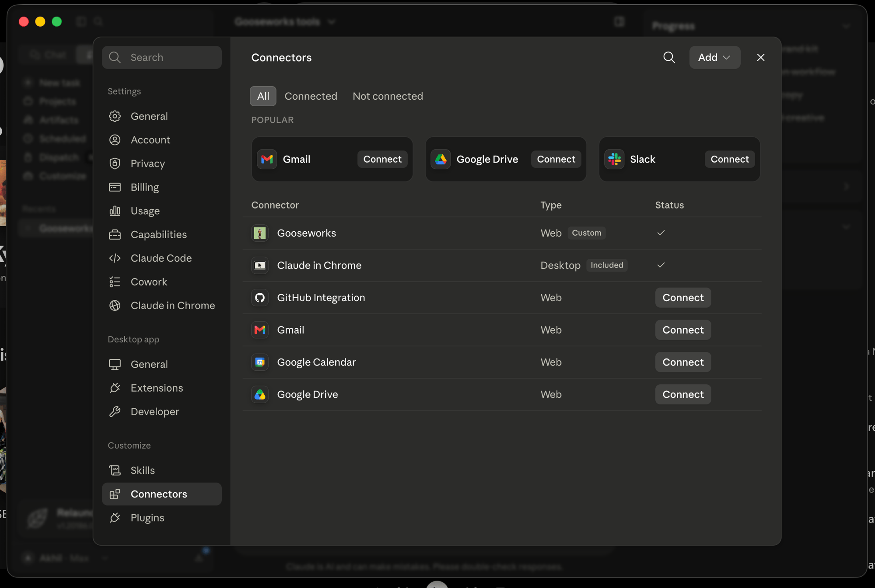
Task: Connect the GitHub Integration row
Action: [x=683, y=298]
